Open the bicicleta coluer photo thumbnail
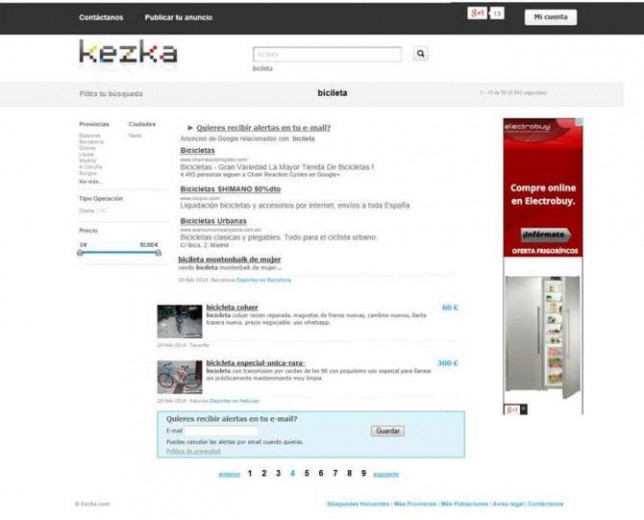This screenshot has width=644, height=520. point(179,321)
